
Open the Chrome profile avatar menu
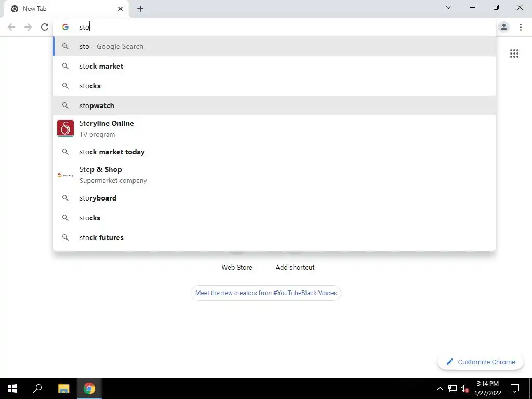pyautogui.click(x=504, y=27)
